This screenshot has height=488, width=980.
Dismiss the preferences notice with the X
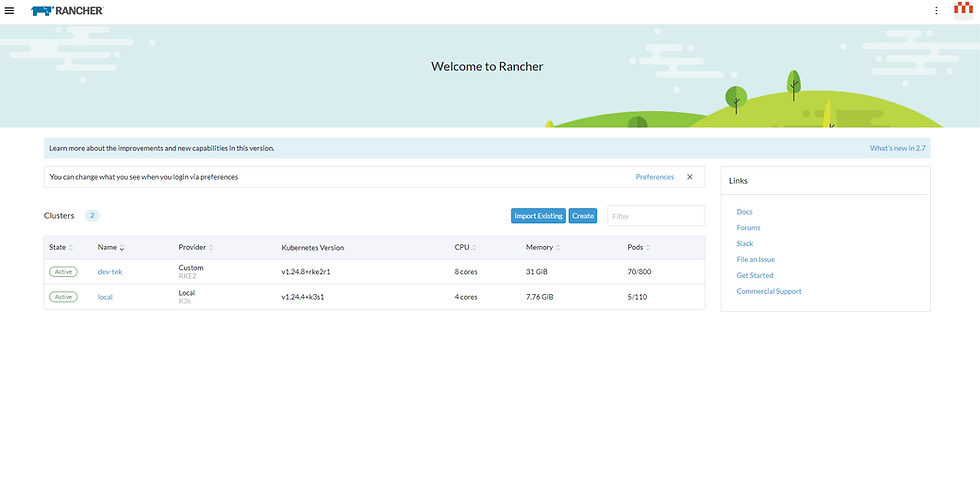coord(689,177)
